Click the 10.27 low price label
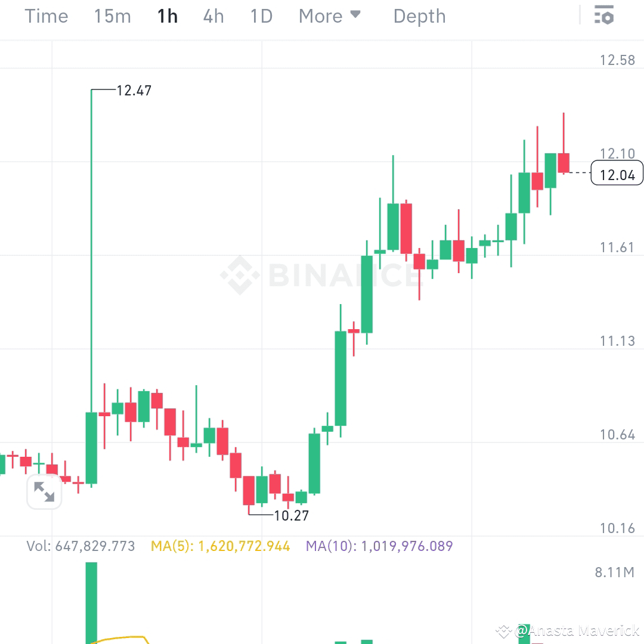This screenshot has height=644, width=644. coord(290,515)
